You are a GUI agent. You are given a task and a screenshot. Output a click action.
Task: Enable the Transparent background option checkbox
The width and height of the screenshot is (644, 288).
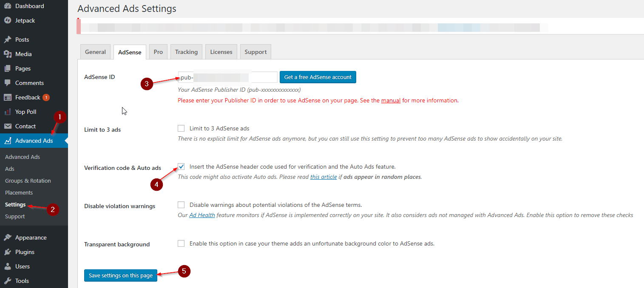point(182,243)
